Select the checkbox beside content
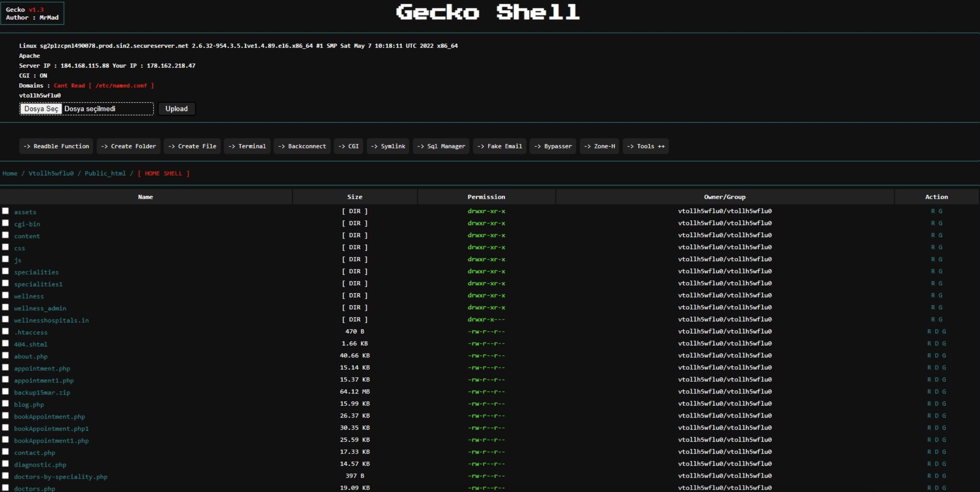Image resolution: width=980 pixels, height=492 pixels. pos(5,235)
